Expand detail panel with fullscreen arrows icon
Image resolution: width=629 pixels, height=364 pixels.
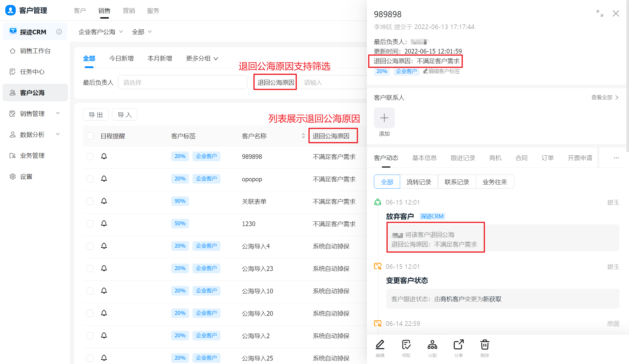600,13
